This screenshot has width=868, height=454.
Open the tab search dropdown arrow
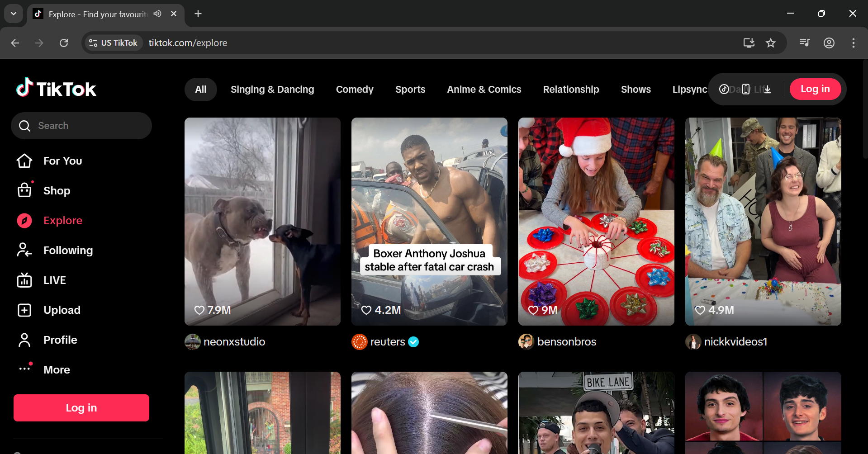14,14
